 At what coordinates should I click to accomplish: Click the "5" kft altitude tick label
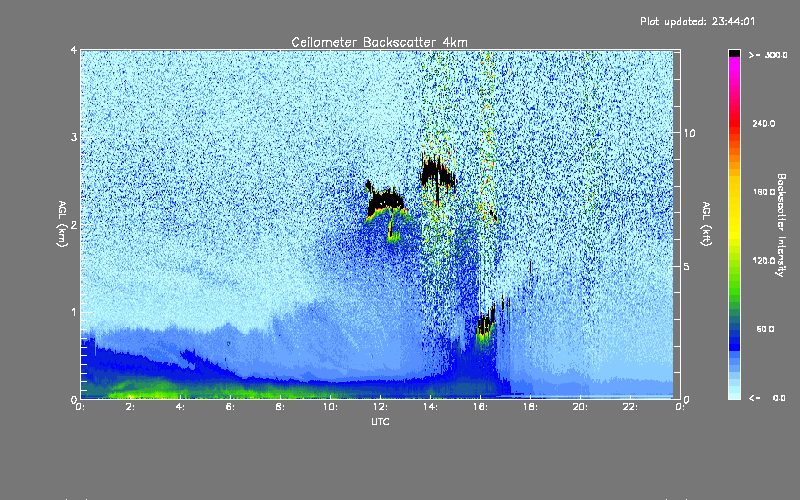tap(687, 266)
